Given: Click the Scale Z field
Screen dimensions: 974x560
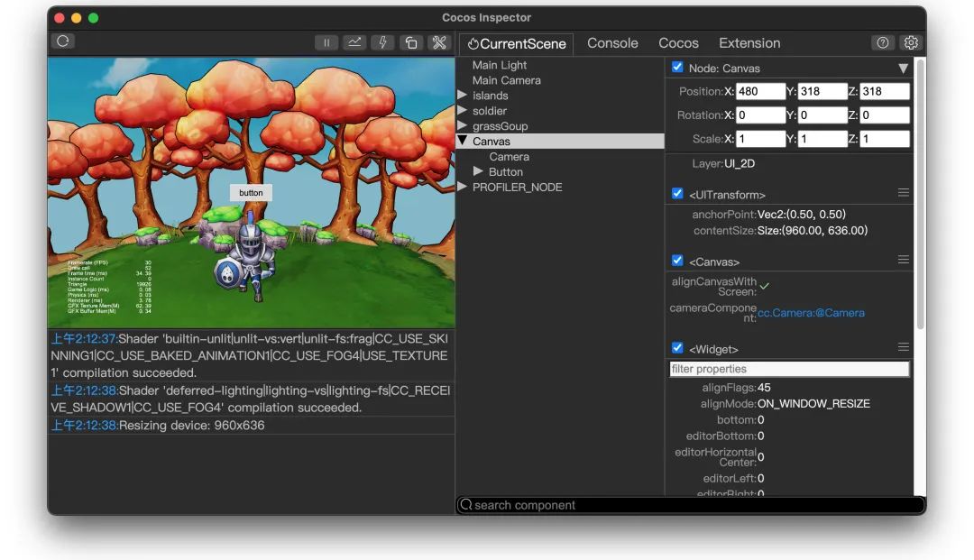Looking at the screenshot, I should click(x=885, y=139).
